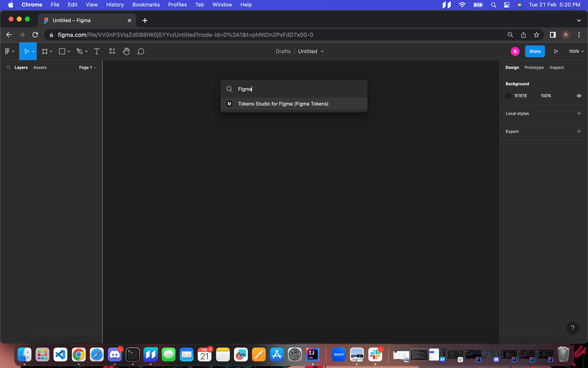
Task: Toggle background visibility eye icon
Action: pos(579,96)
